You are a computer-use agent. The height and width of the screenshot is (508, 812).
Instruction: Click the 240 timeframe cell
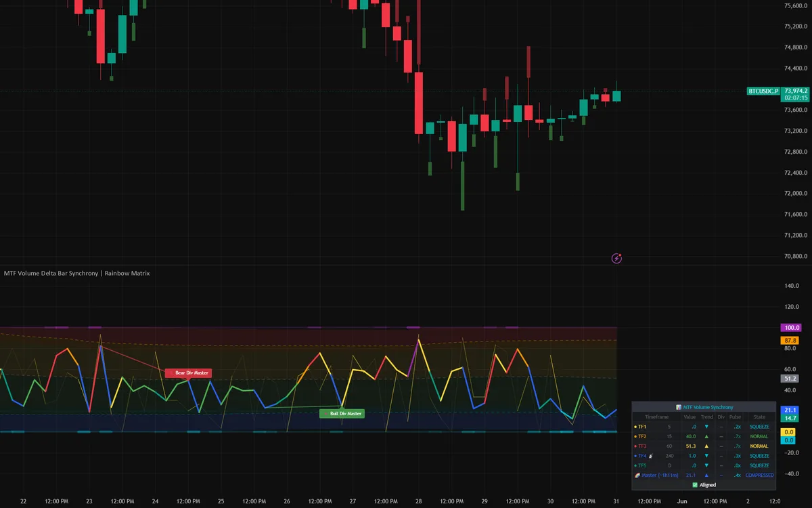click(669, 456)
